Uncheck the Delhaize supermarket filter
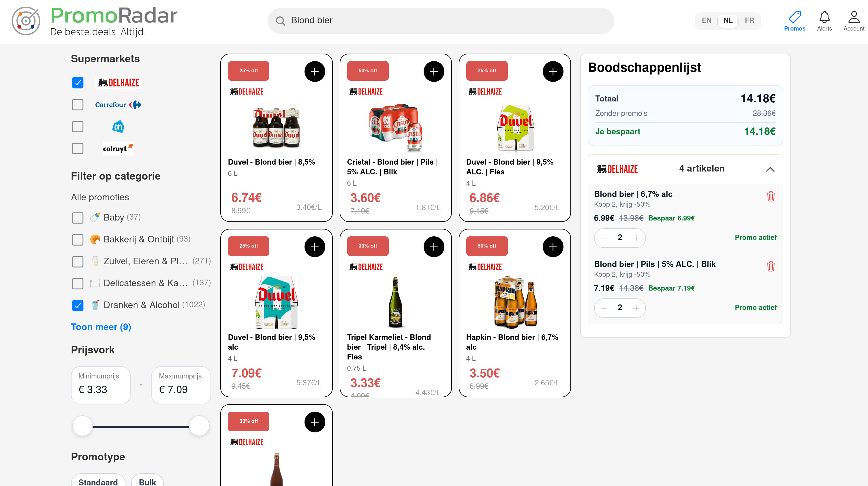The width and height of the screenshot is (868, 486). coord(78,82)
